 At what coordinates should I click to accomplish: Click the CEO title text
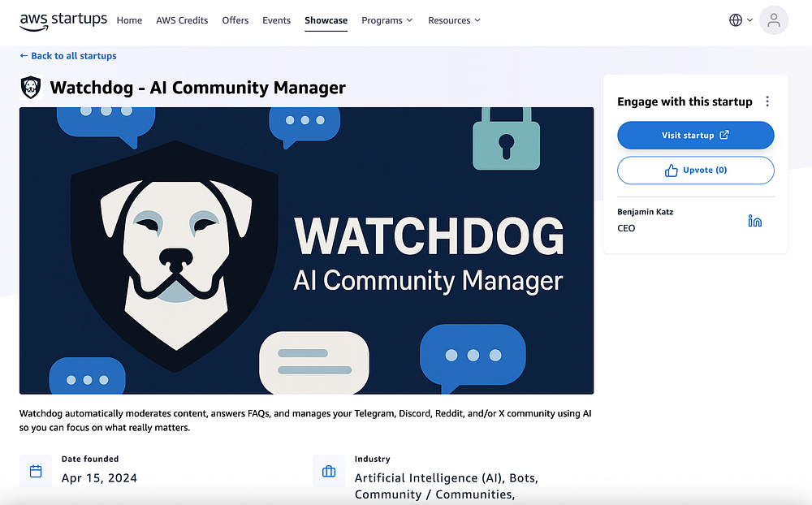tap(626, 228)
